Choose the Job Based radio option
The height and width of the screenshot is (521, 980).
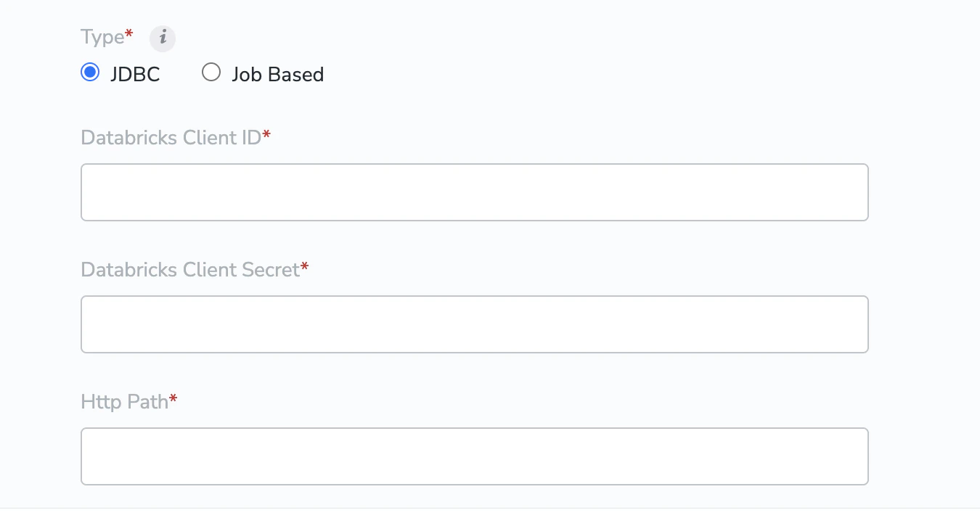pyautogui.click(x=211, y=73)
